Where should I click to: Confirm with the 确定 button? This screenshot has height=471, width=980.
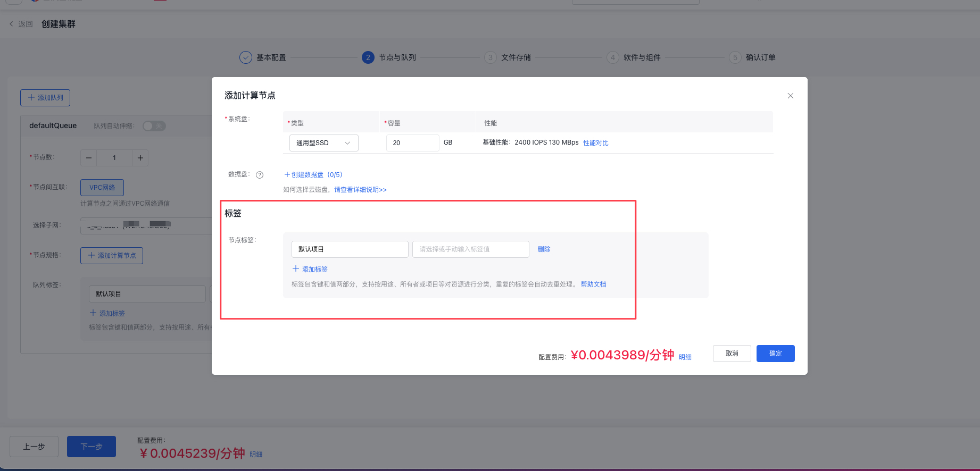(x=775, y=354)
